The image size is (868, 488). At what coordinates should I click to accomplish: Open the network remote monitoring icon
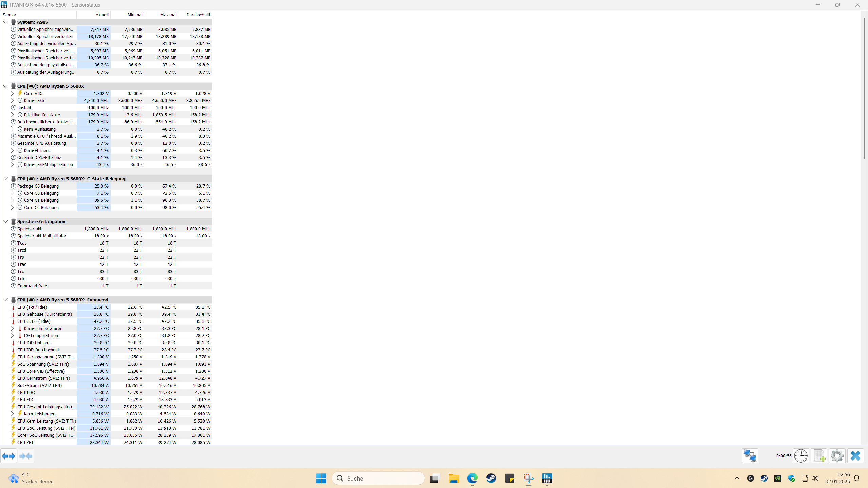[x=750, y=456]
